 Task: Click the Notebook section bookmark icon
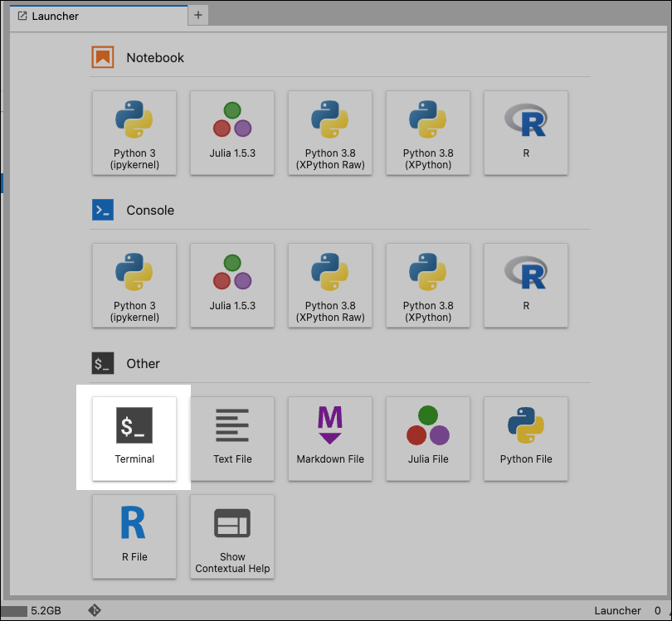coord(103,56)
